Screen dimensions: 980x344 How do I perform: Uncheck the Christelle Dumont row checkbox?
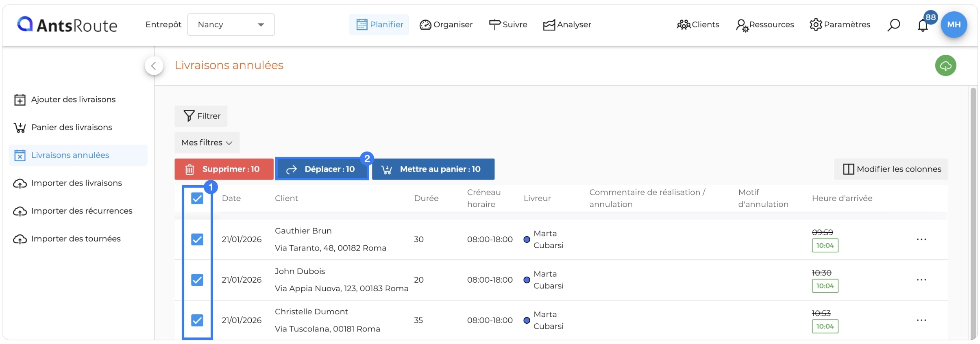pyautogui.click(x=197, y=320)
